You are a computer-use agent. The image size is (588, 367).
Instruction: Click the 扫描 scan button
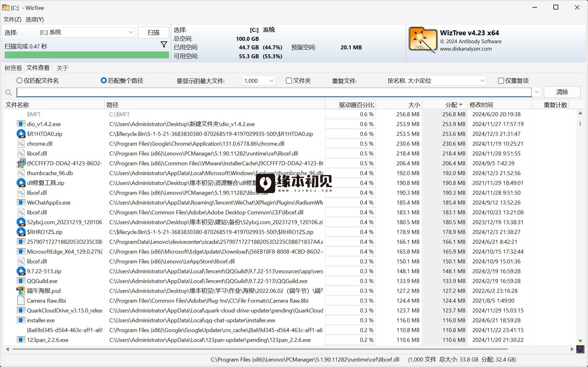pyautogui.click(x=154, y=32)
